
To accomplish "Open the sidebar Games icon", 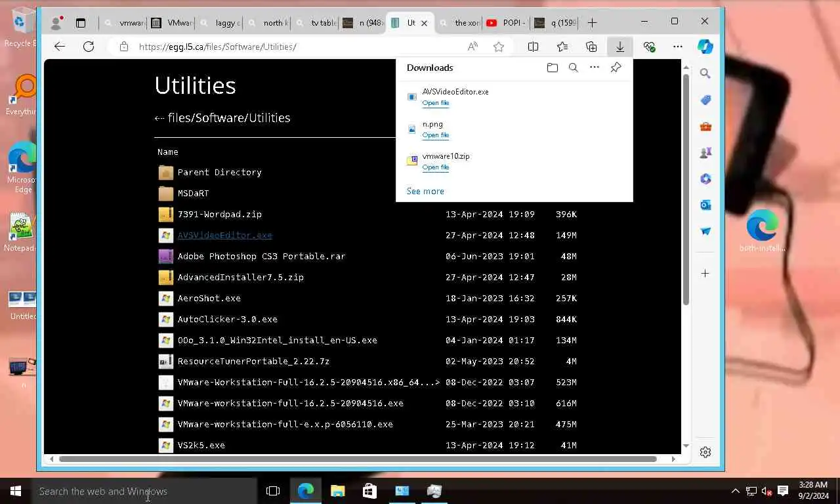I will 705,152.
